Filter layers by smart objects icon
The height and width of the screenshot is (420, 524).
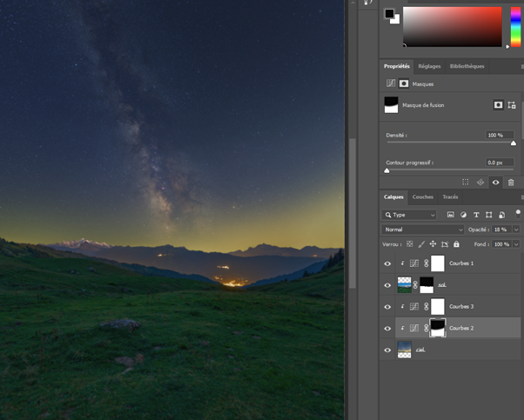pyautogui.click(x=501, y=215)
